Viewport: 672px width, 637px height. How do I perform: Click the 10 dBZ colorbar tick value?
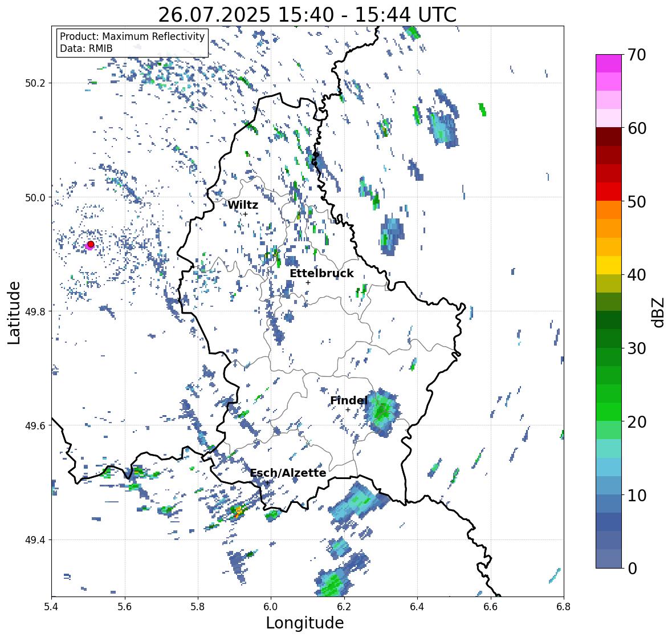coord(637,495)
